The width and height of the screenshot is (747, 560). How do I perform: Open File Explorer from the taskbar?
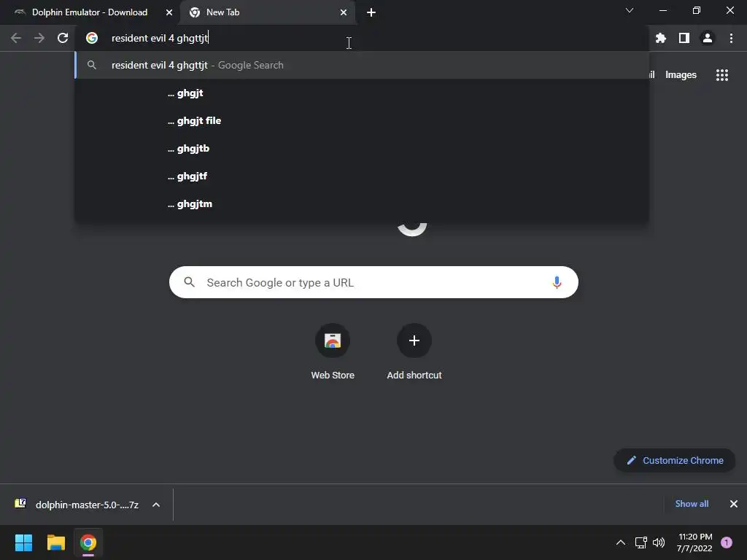click(x=55, y=542)
